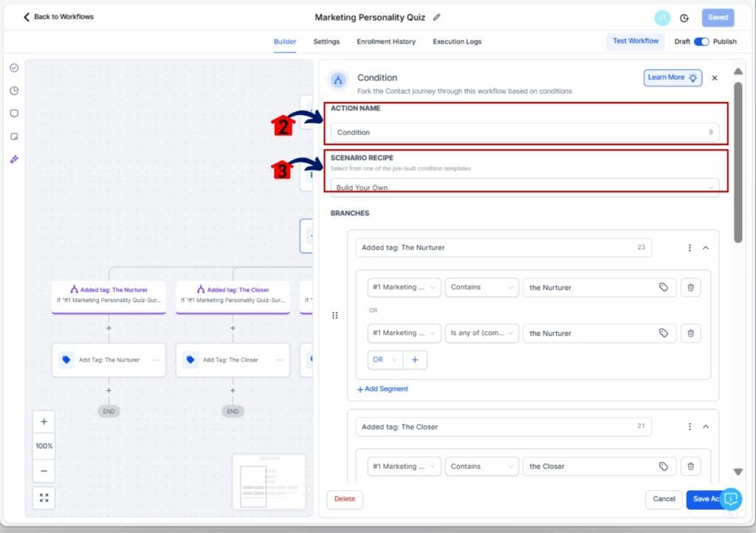Toggle the Draft/Publish switch
The height and width of the screenshot is (533, 756).
[701, 41]
